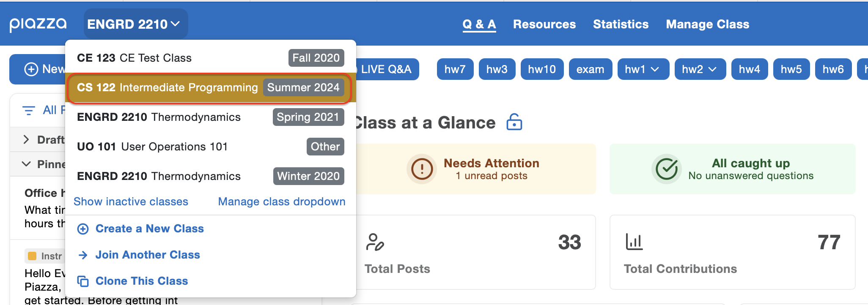Click the arrow icon beside Join Another Class
The image size is (868, 305).
[83, 255]
